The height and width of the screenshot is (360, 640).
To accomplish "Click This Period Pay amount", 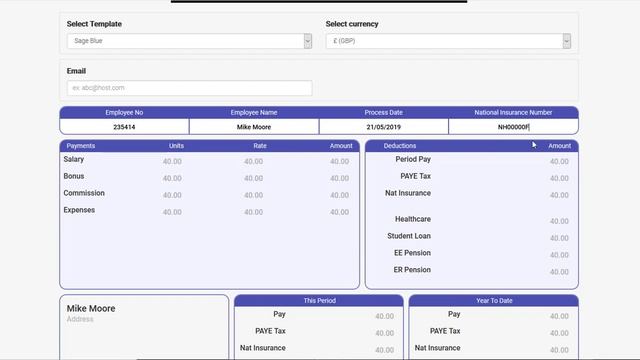I will (384, 316).
